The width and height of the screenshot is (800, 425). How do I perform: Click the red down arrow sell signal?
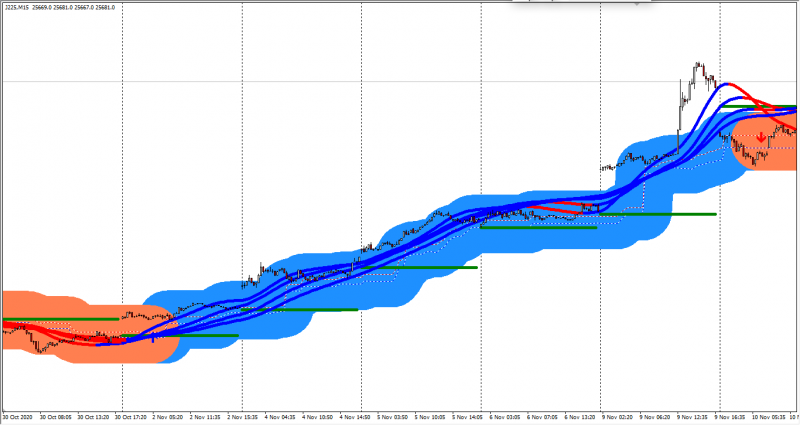coord(761,137)
